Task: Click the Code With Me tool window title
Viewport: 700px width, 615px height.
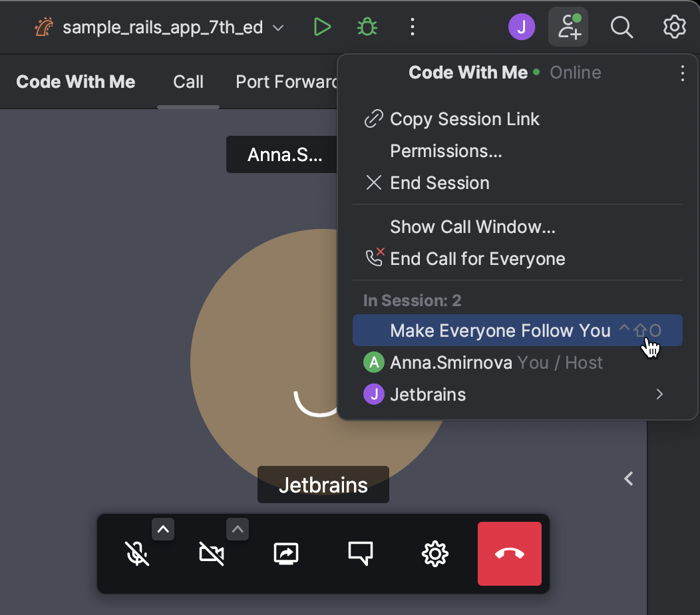Action: (x=75, y=82)
